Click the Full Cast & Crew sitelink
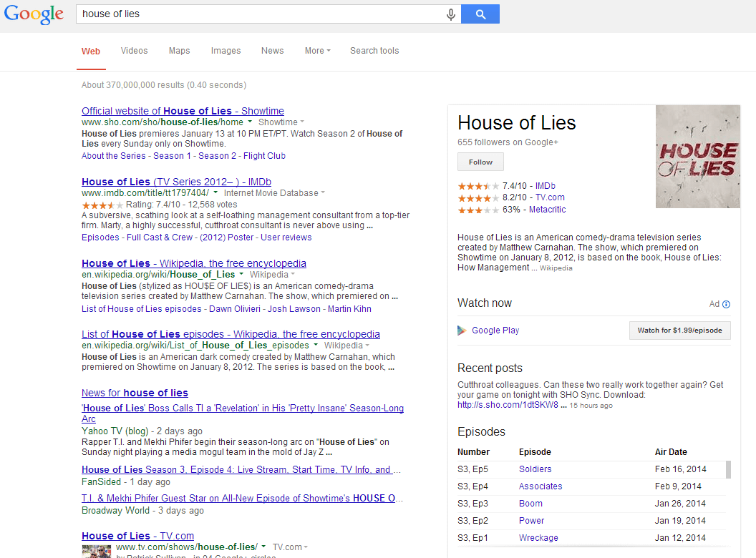The height and width of the screenshot is (558, 756). click(160, 237)
